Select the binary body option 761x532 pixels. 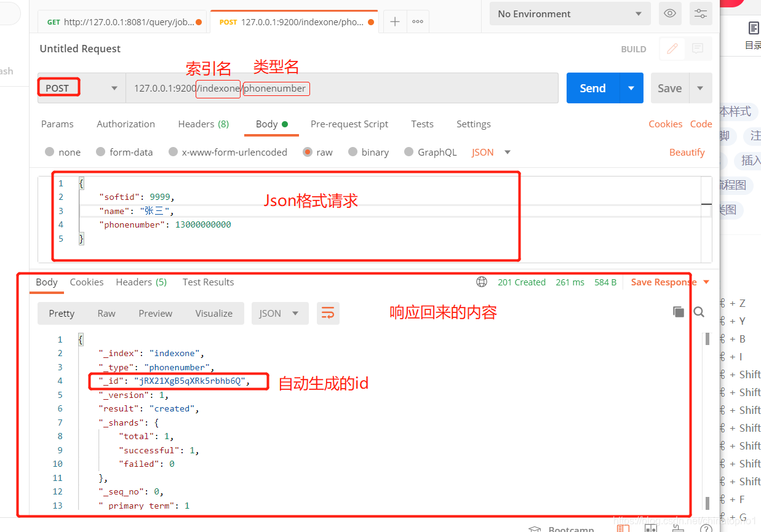tap(353, 152)
